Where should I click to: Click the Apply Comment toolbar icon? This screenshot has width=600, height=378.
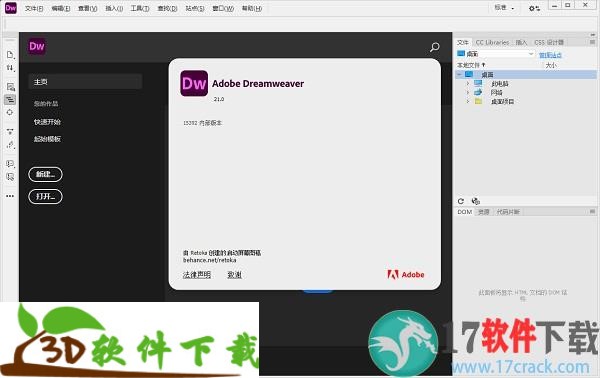tap(10, 164)
